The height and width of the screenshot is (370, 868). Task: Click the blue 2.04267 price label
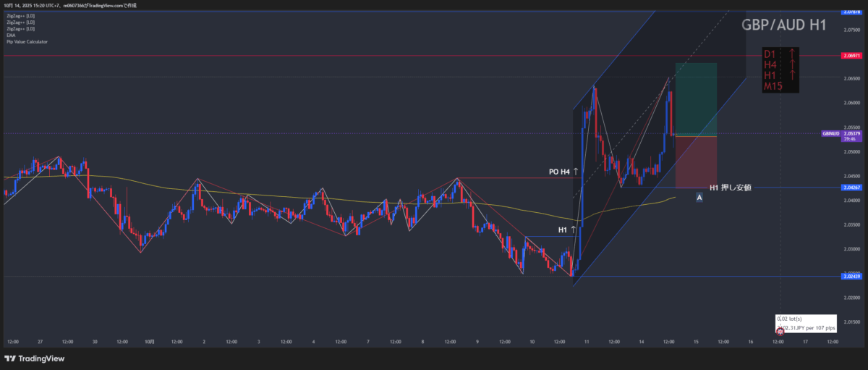coord(851,188)
